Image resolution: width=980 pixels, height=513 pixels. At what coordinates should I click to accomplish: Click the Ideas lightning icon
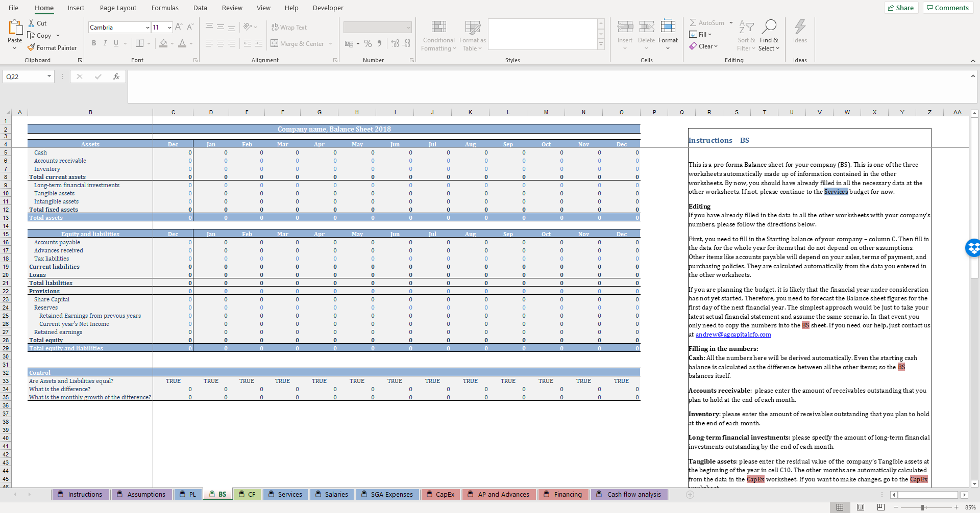[x=800, y=27]
